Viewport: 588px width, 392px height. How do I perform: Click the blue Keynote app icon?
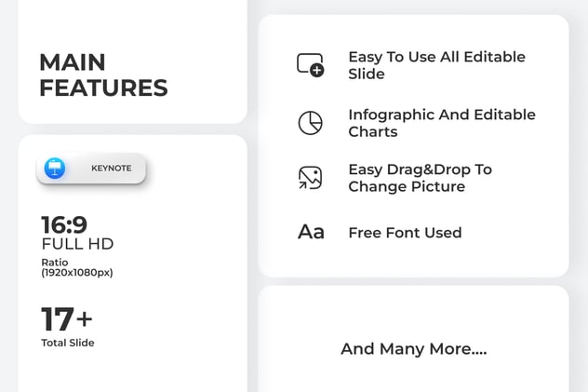click(55, 169)
